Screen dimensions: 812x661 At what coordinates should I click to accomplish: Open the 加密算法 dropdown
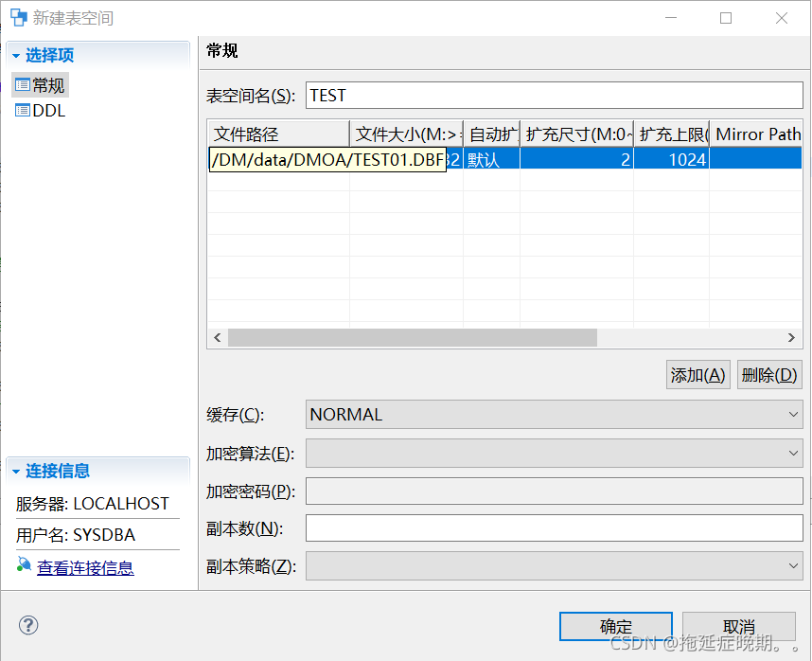pyautogui.click(x=554, y=454)
